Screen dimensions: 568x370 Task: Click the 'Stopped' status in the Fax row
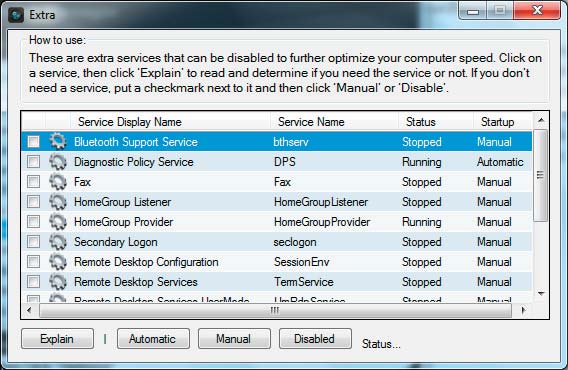pos(422,182)
